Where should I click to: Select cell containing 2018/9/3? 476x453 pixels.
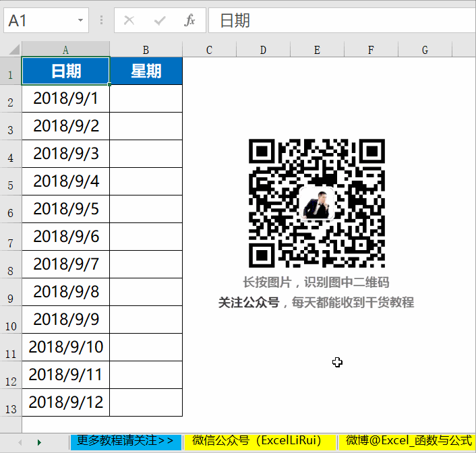pos(65,154)
